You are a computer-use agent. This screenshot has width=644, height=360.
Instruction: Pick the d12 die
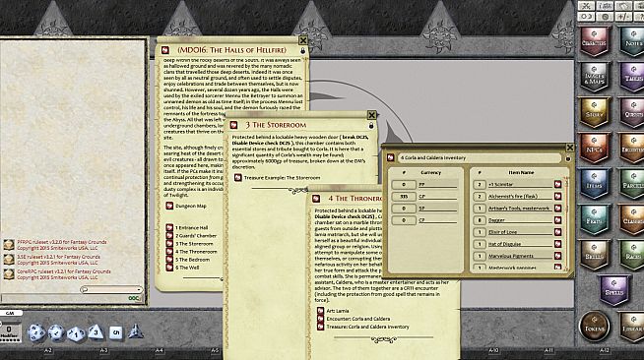pyautogui.click(x=56, y=332)
